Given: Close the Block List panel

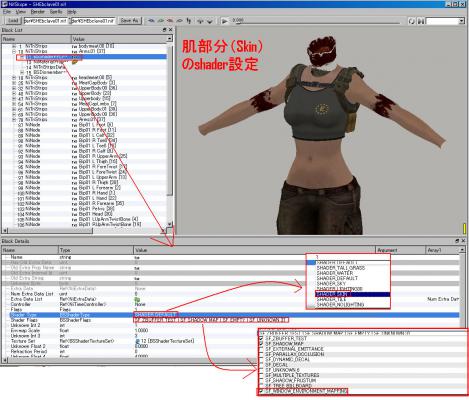Looking at the screenshot, I should pos(170,30).
